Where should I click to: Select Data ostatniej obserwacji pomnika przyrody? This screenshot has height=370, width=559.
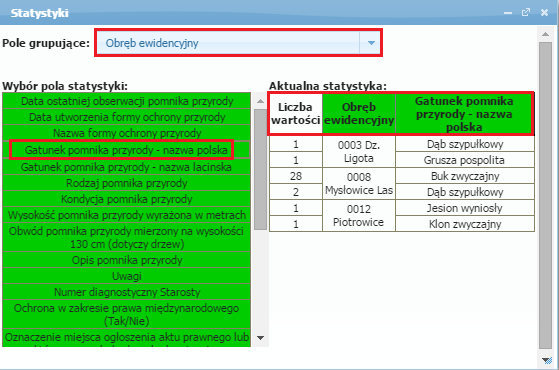click(x=126, y=101)
